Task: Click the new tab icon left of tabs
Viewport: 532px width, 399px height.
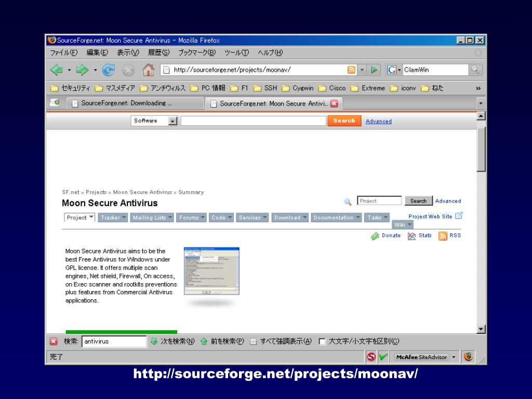Action: [x=55, y=103]
